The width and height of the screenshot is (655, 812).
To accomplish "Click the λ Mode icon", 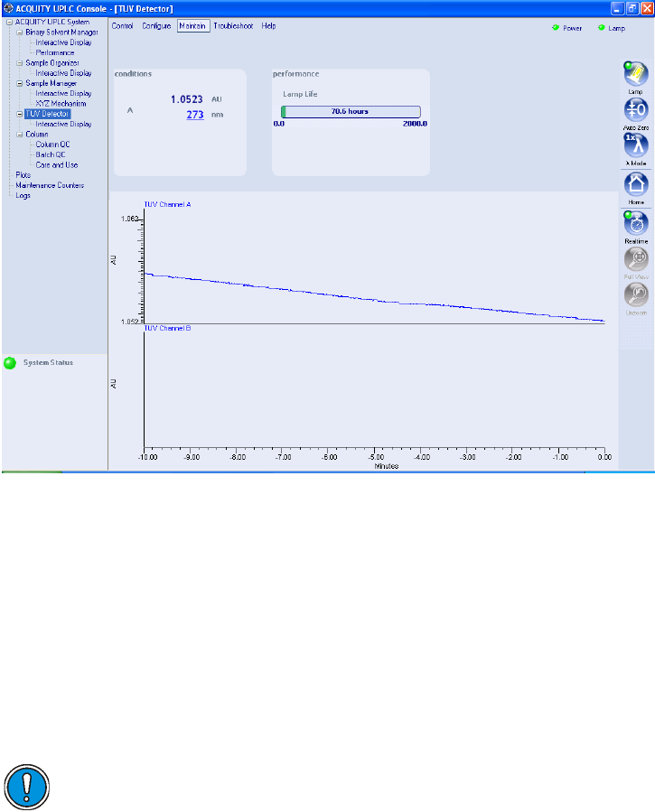I will click(636, 145).
